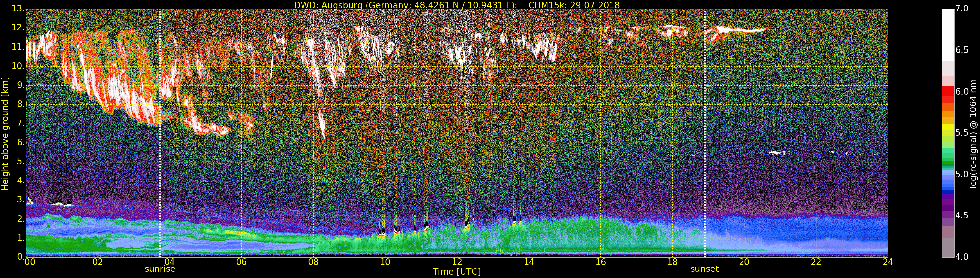The image size is (980, 278).
Task: Click the 7.0 value on the colorbar scale
Action: (x=962, y=9)
